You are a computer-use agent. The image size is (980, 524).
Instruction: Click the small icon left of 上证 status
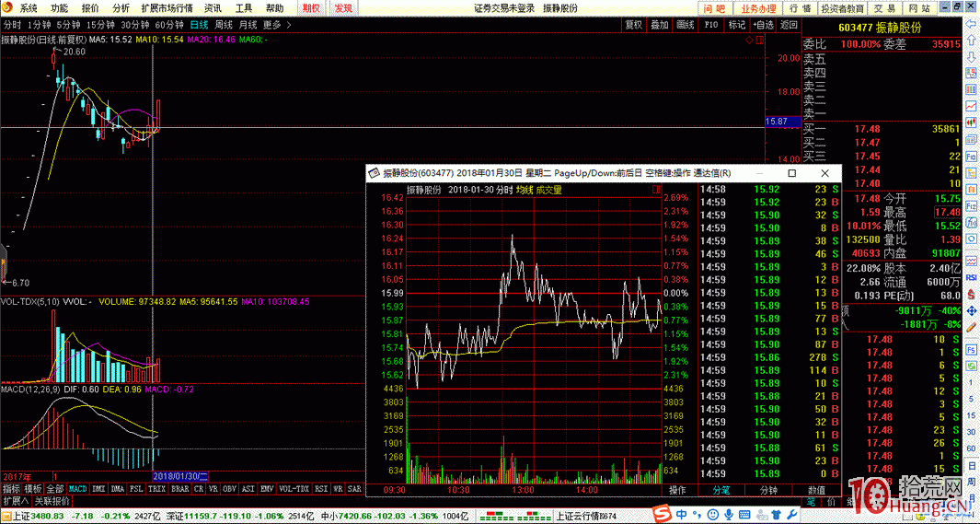(x=6, y=517)
